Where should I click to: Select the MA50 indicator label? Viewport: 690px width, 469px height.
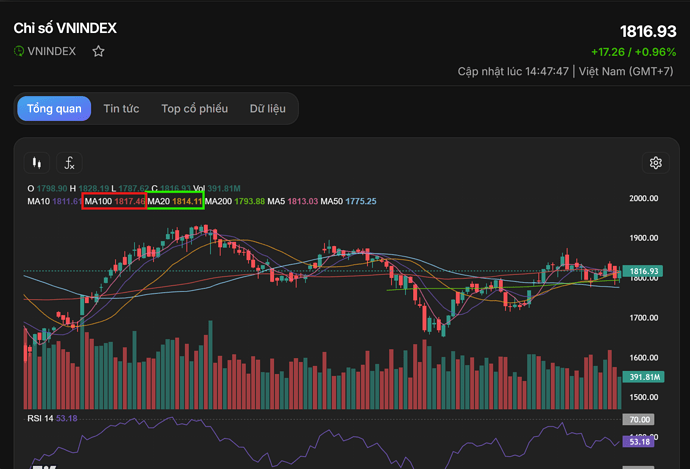[x=331, y=202]
